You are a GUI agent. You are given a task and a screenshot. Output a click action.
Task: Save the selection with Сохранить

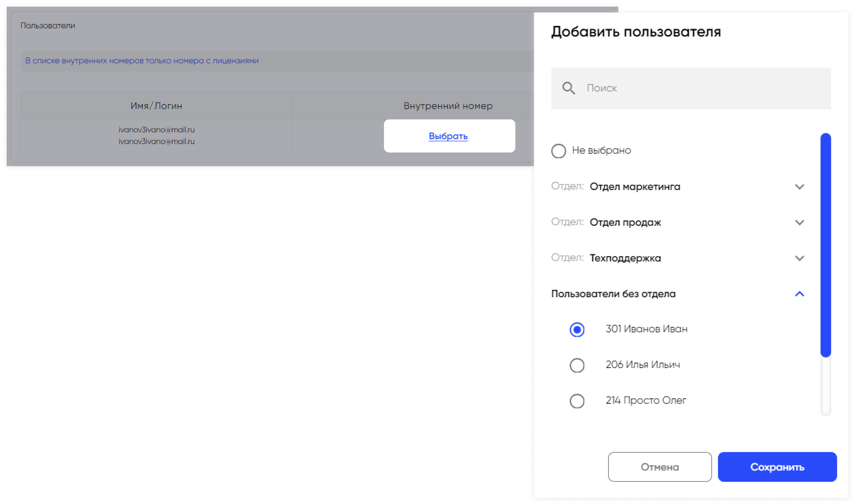[x=777, y=467]
